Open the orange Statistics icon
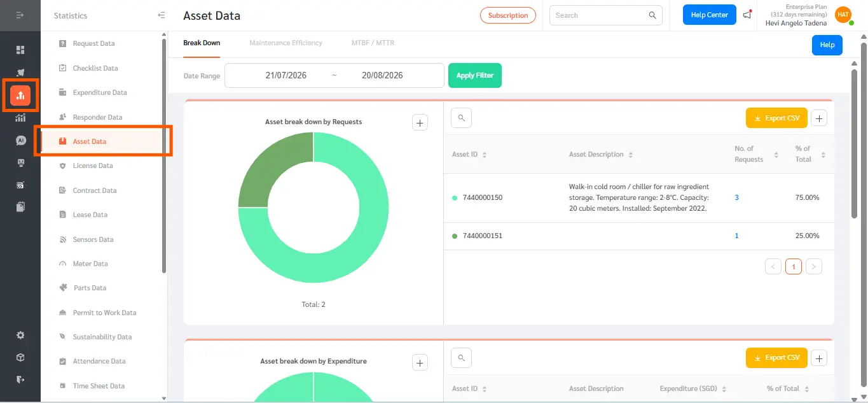868x403 pixels. (20, 95)
